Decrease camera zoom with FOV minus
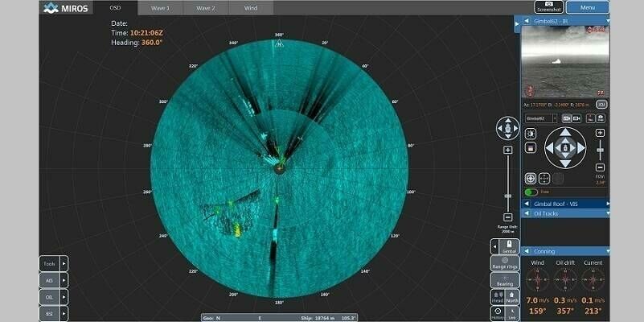 600,167
